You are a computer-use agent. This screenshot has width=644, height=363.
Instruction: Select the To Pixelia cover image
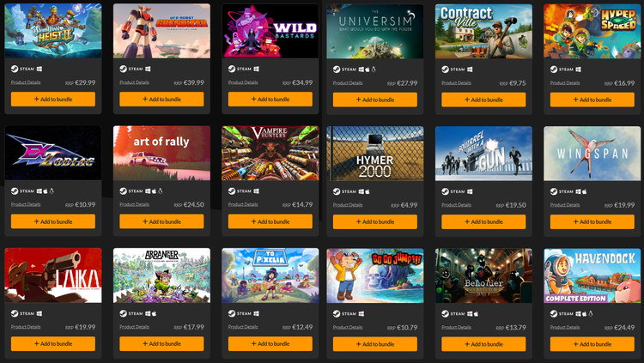tap(270, 275)
